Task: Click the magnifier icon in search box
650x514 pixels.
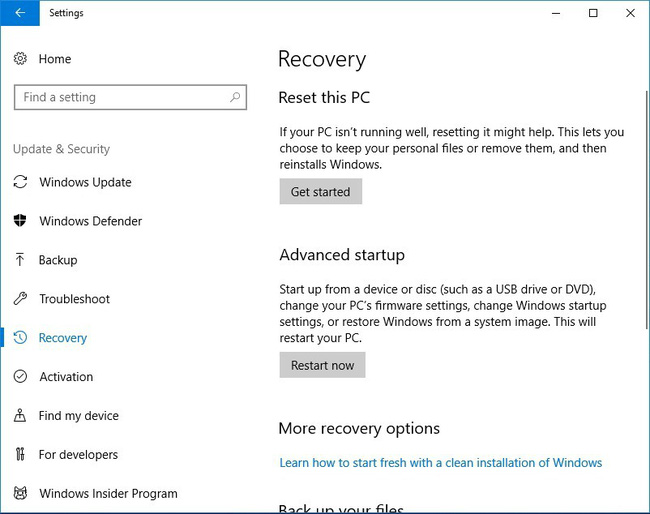Action: coord(235,97)
